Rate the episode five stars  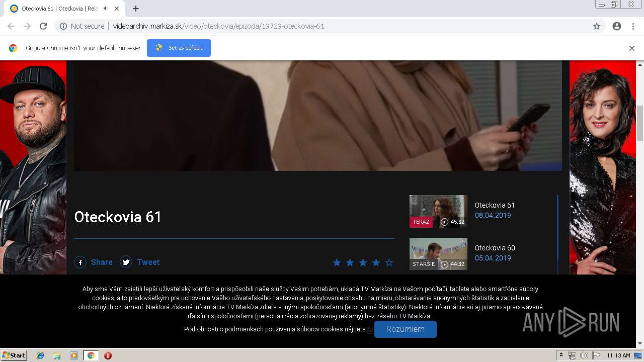pos(389,262)
